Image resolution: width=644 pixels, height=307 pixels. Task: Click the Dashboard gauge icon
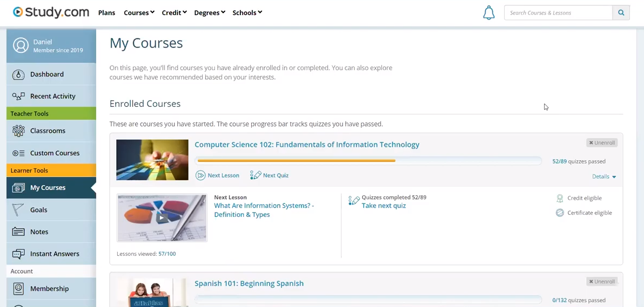click(18, 74)
